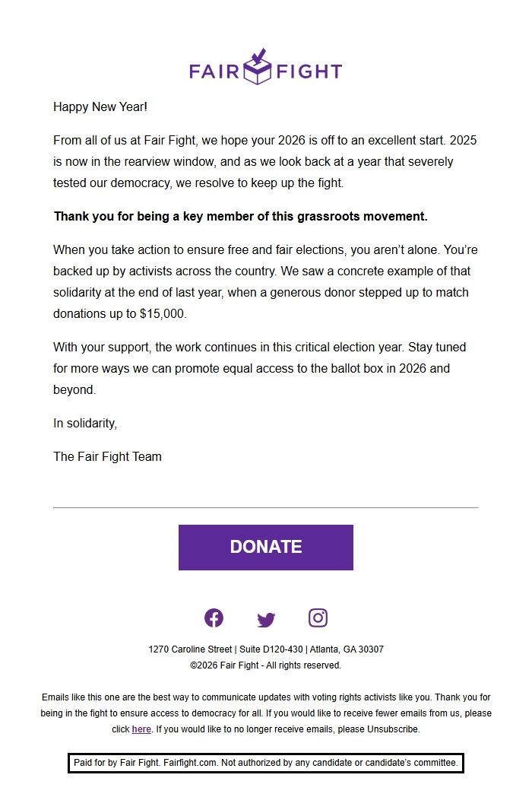Click the Unsubscribe text
Viewport: 532px width, 797px height.
394,729
